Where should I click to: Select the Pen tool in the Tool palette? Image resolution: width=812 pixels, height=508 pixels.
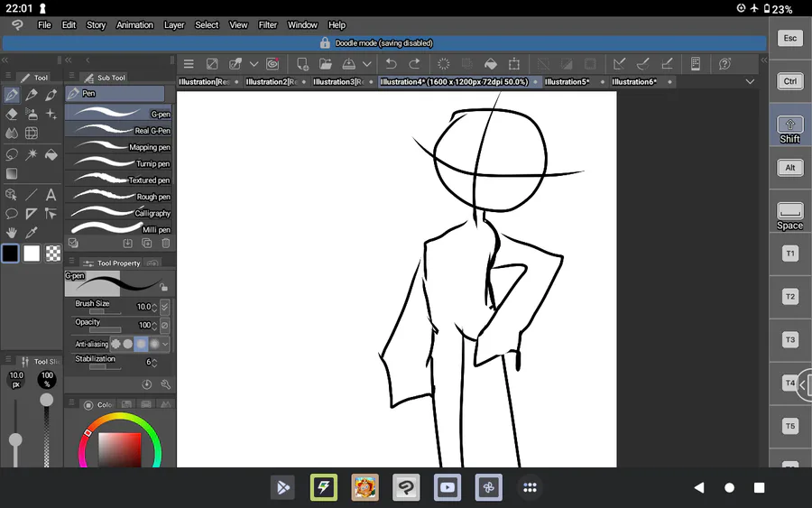(x=12, y=95)
